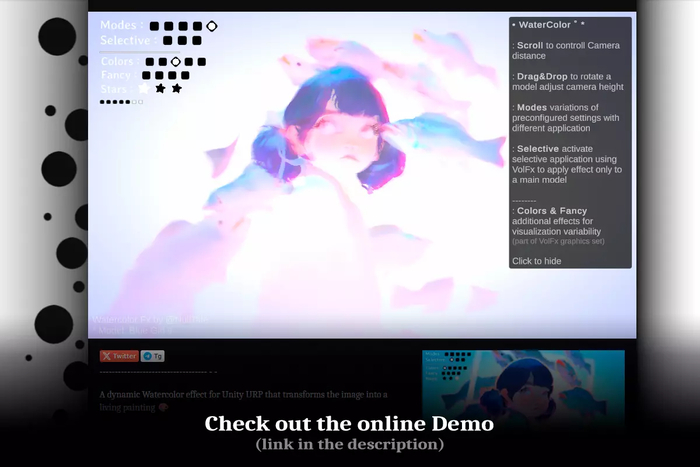Screen dimensions: 700x467
Task: Activate the last Fancy effect square
Action: (185, 75)
